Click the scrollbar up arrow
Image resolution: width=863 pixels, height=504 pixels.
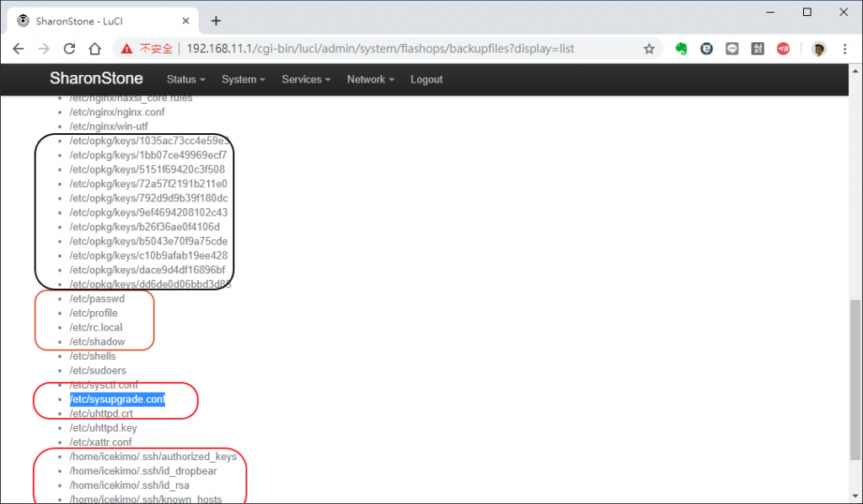click(x=855, y=72)
